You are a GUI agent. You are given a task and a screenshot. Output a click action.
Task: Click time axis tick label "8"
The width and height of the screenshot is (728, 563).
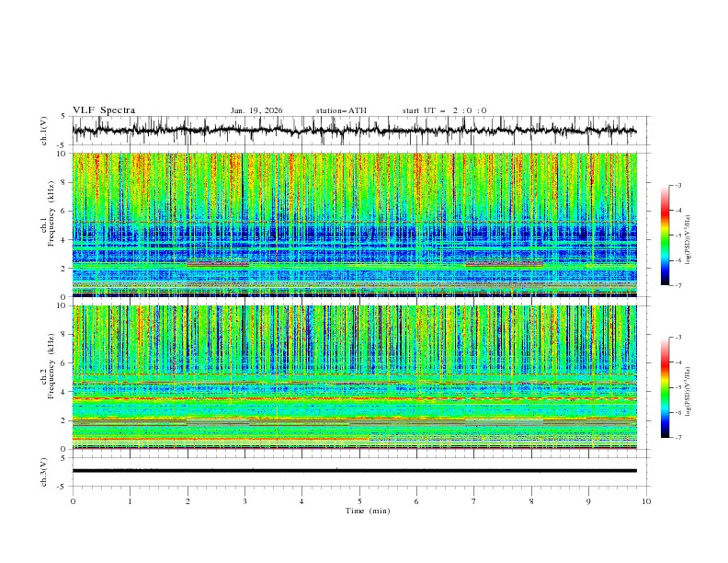tap(531, 501)
